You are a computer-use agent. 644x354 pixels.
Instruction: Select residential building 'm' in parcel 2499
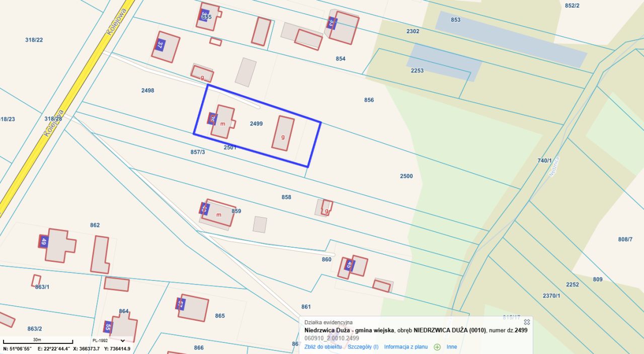[223, 121]
